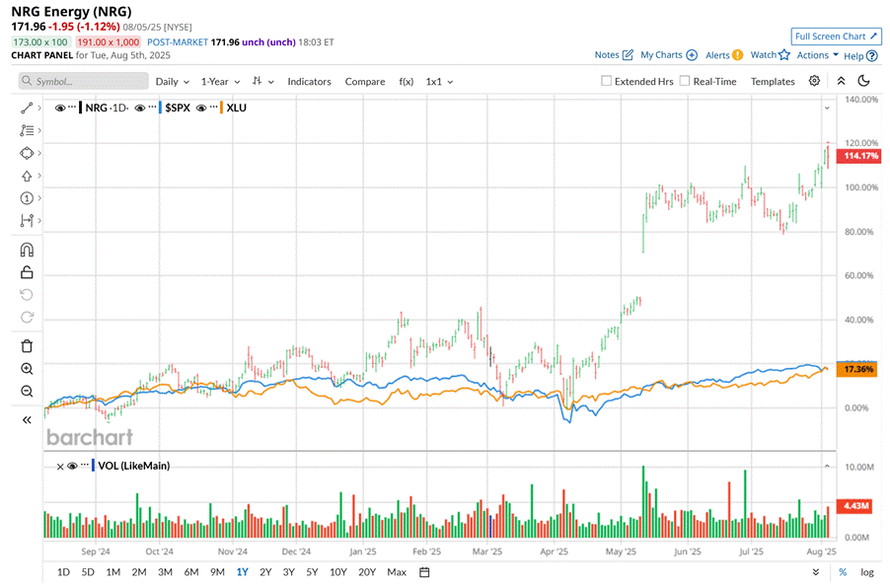The height and width of the screenshot is (588, 890).
Task: Open the numbered label tool
Action: point(27,198)
